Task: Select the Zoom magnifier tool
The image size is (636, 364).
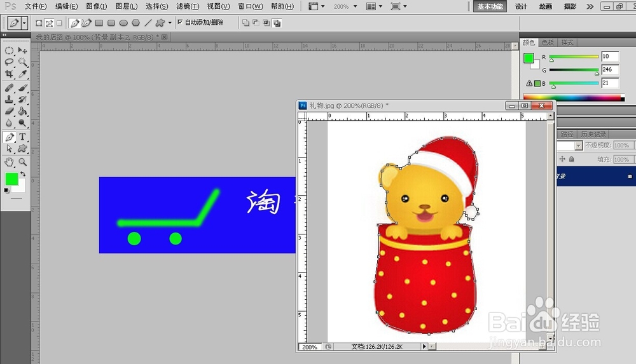Action: click(x=23, y=163)
